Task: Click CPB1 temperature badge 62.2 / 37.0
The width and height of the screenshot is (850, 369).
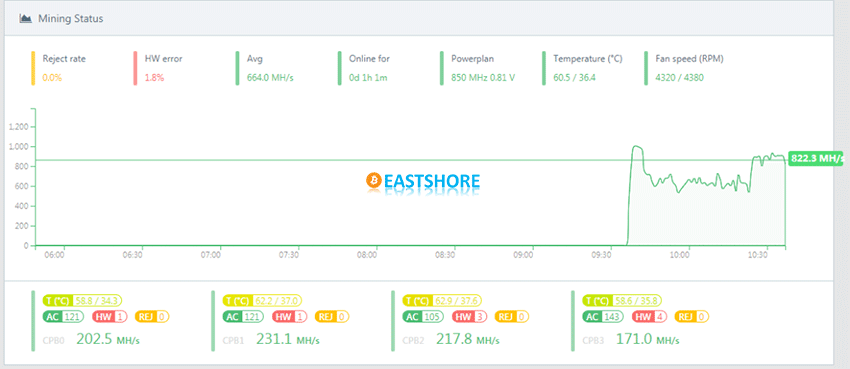Action: click(x=262, y=300)
